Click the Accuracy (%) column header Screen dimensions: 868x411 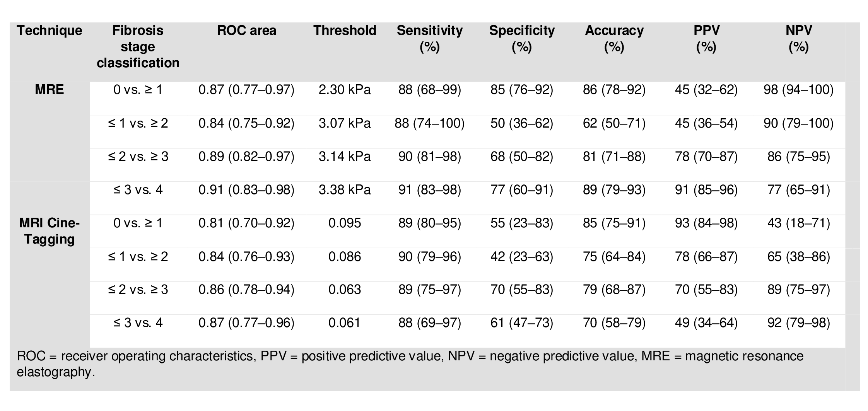point(614,39)
